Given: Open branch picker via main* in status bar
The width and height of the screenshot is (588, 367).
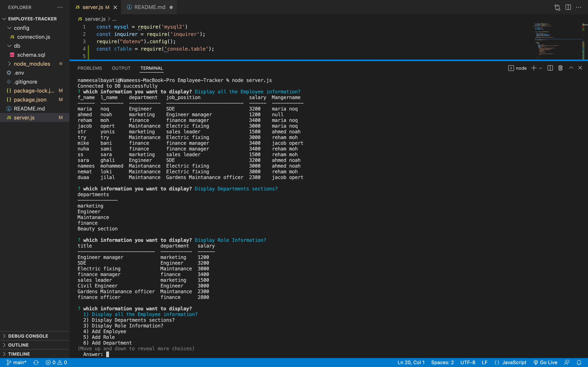Looking at the screenshot, I should tap(17, 362).
